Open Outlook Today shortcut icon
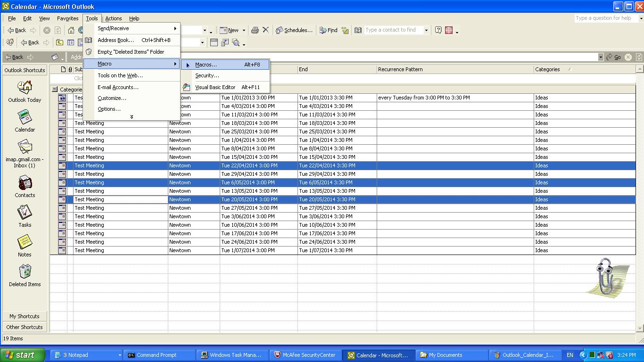 click(x=25, y=88)
